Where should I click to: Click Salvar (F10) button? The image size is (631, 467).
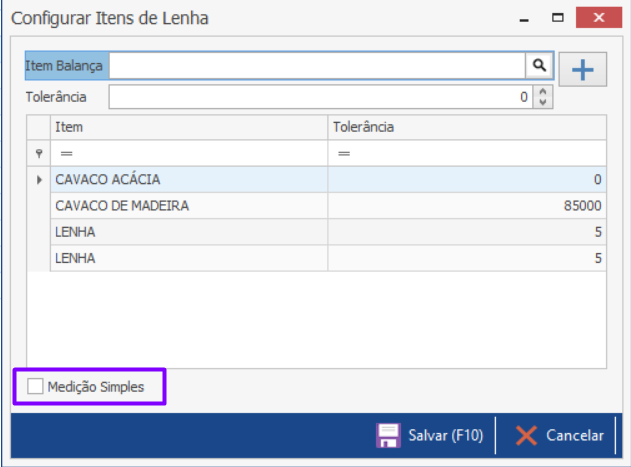coord(431,435)
